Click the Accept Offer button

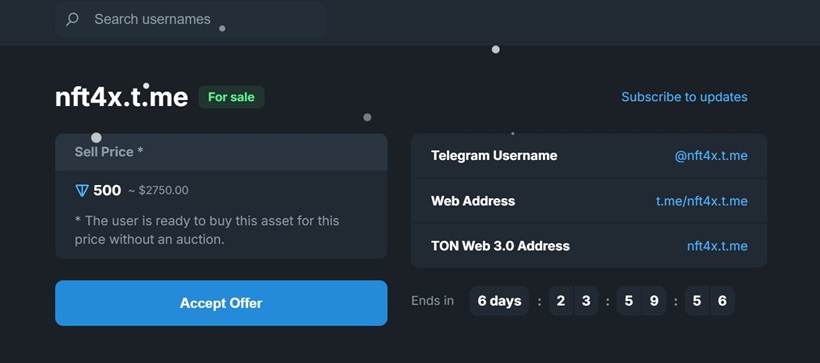click(221, 303)
